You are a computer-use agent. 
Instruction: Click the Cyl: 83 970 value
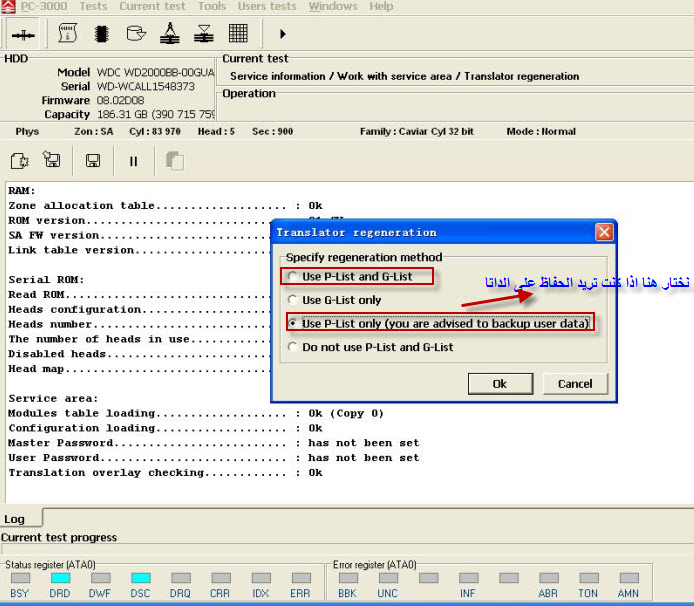[x=154, y=131]
